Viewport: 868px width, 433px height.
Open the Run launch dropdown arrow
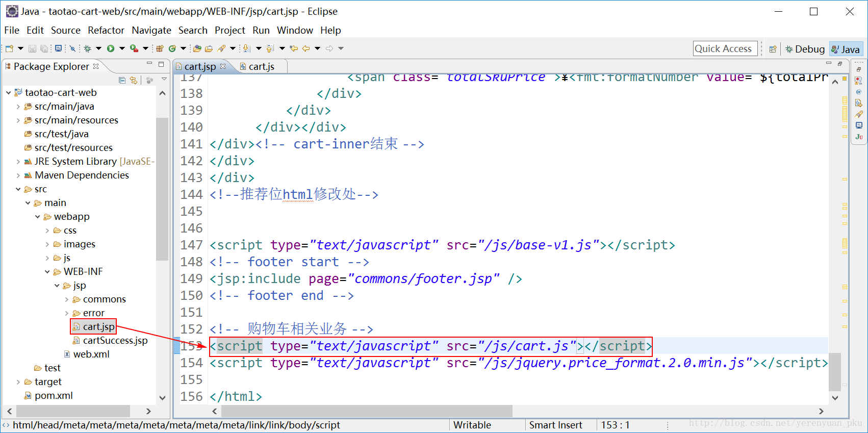[122, 48]
